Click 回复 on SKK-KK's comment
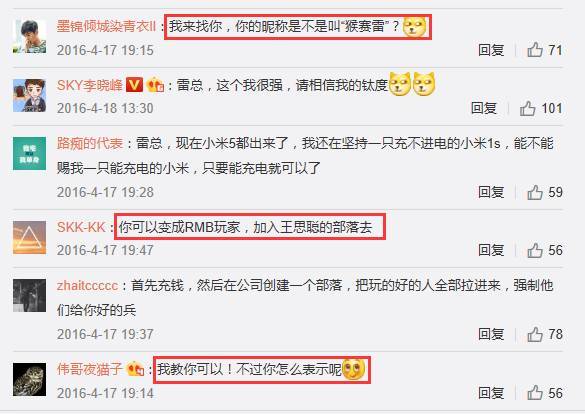This screenshot has height=414, width=585. [x=491, y=250]
